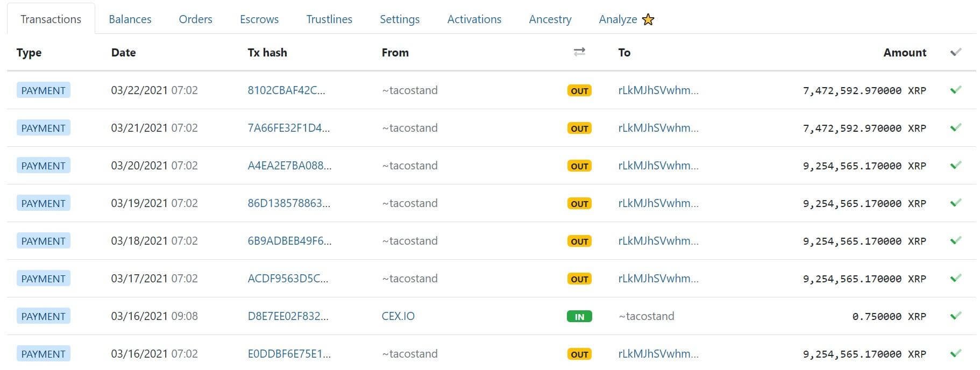Select the Ancestry tab
The image size is (980, 370).
(x=550, y=19)
